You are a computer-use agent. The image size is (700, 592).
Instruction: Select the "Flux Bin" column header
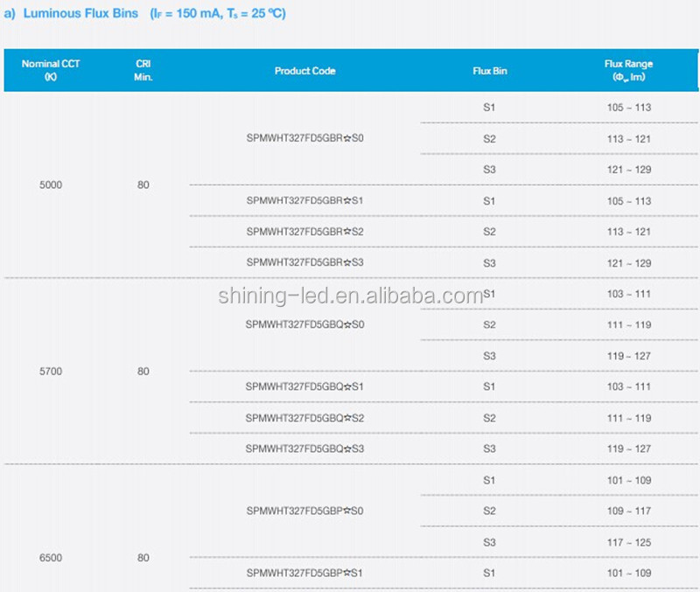pos(489,71)
